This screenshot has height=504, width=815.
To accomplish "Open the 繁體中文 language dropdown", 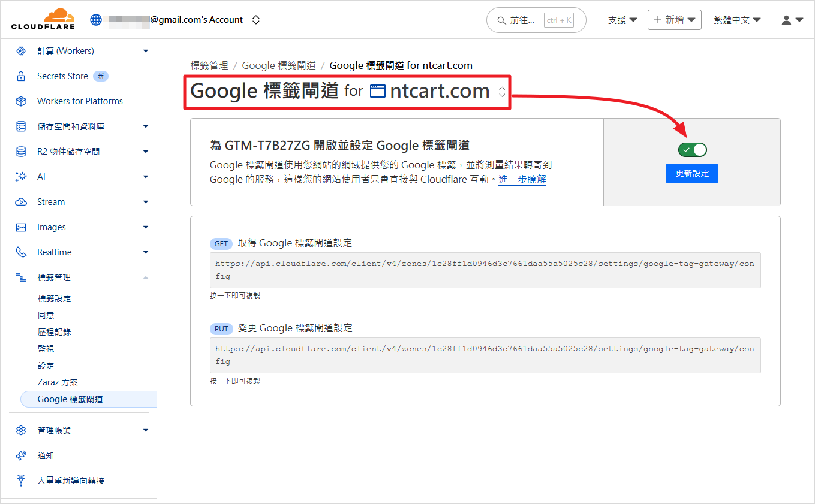I will pos(737,20).
